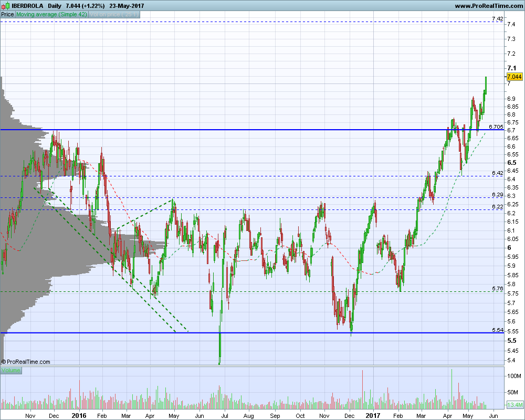525x420 pixels.
Task: Click the Volume panel label
Action: click(x=10, y=370)
